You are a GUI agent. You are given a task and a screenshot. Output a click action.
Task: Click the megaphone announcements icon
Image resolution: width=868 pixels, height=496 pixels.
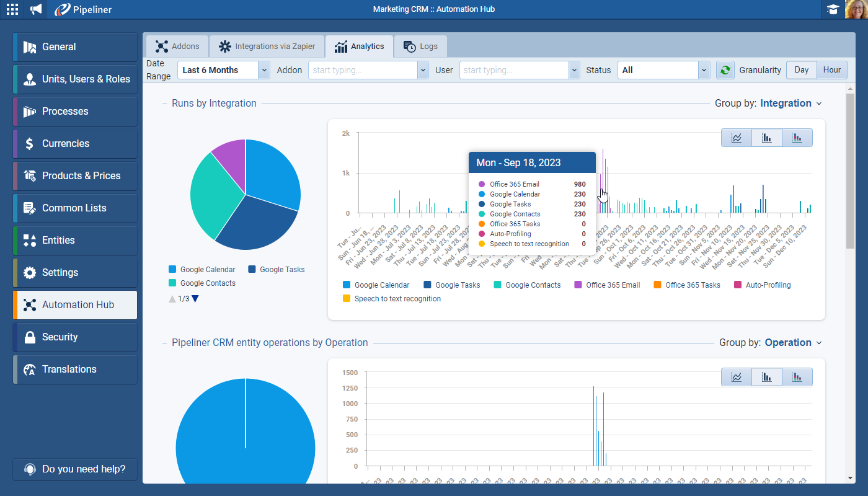pos(37,9)
